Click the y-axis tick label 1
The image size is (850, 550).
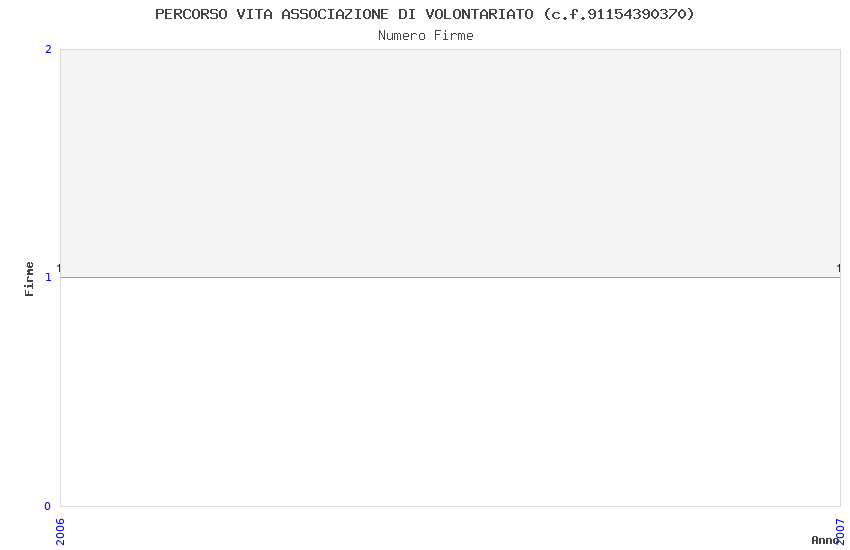point(48,277)
